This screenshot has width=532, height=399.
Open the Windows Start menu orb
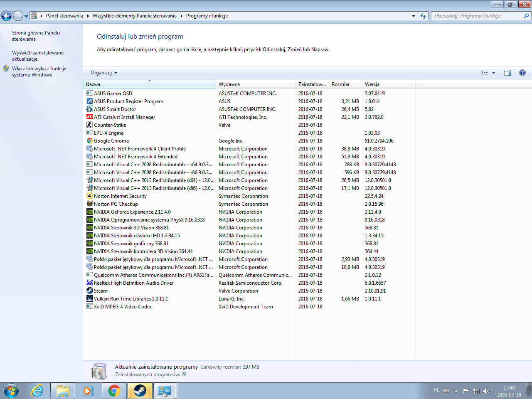[11, 391]
